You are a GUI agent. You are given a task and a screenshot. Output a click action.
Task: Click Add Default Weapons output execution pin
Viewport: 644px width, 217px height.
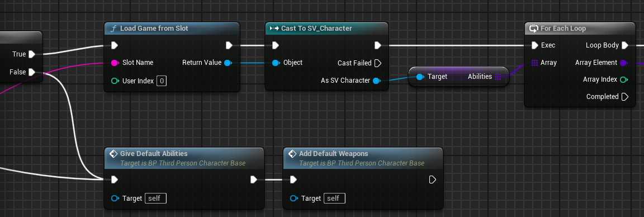[432, 180]
